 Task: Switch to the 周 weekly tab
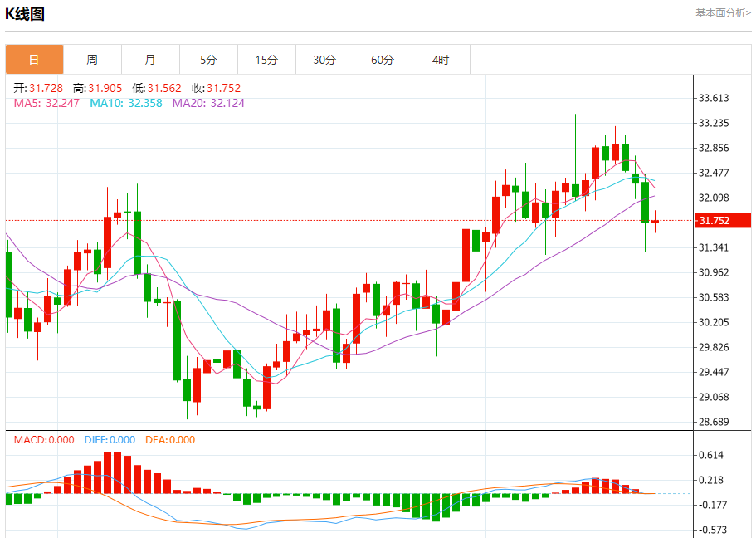[92, 60]
